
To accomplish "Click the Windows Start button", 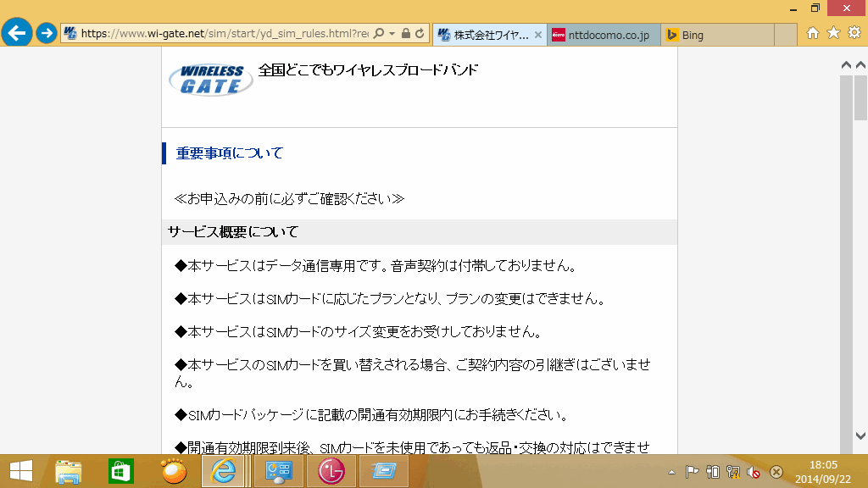I will pos(21,471).
